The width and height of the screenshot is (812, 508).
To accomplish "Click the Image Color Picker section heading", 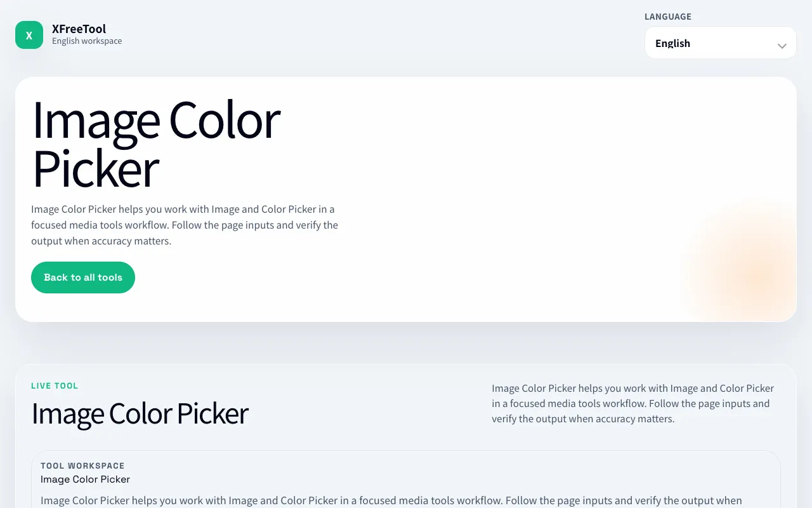I will pyautogui.click(x=140, y=413).
